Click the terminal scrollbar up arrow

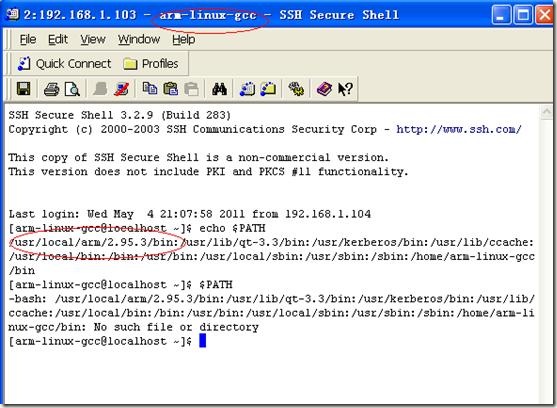point(546,112)
